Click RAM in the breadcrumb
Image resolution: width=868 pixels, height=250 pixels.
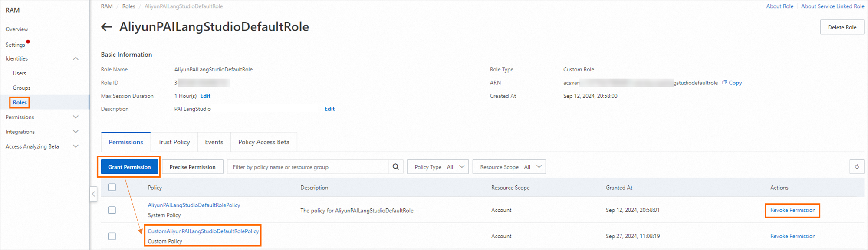coord(107,6)
